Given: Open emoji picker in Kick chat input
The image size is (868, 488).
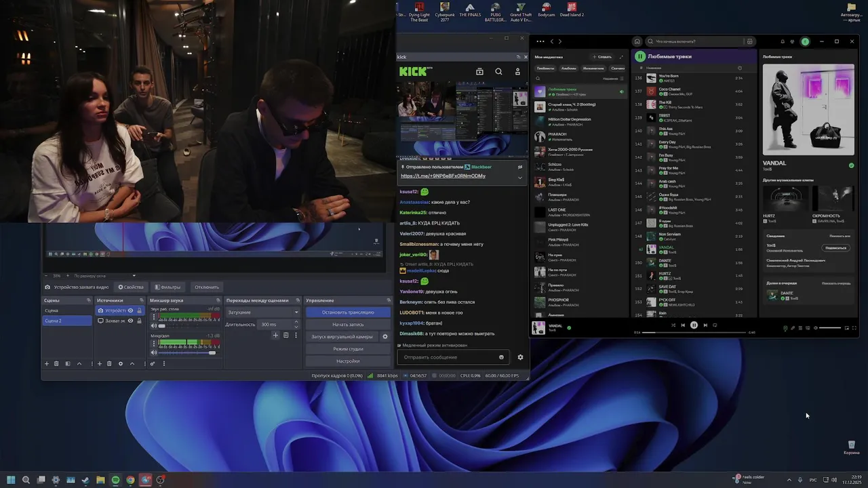Looking at the screenshot, I should tap(501, 357).
